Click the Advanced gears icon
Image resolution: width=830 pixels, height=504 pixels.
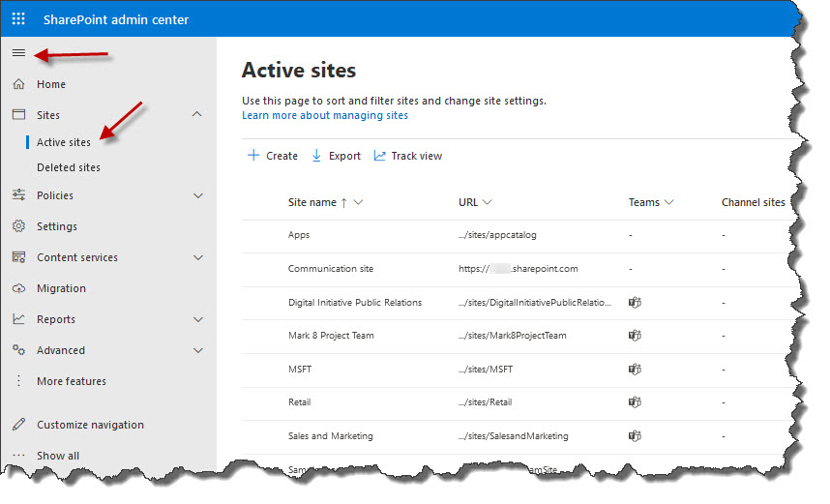tap(18, 350)
